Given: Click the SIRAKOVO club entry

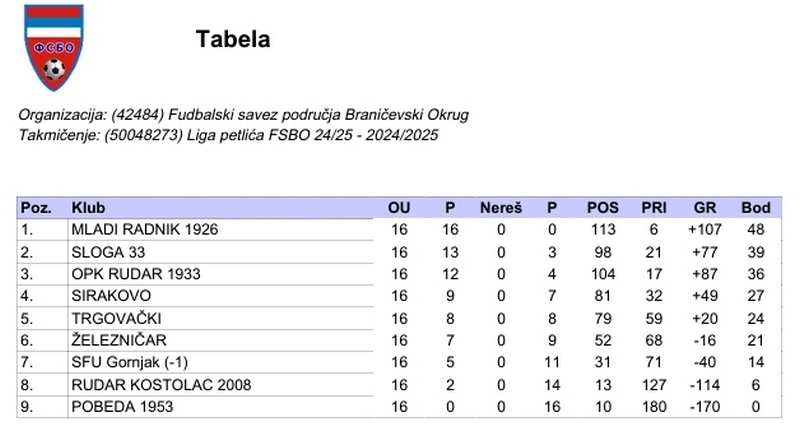Looking at the screenshot, I should [x=111, y=296].
